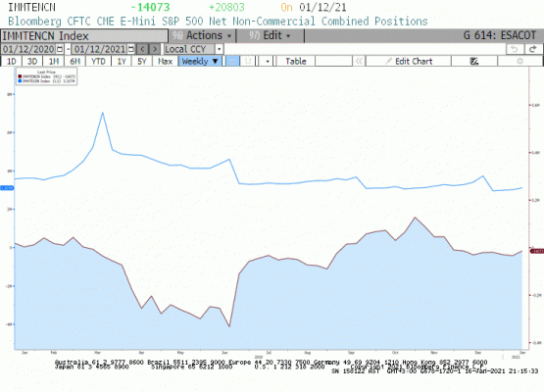
Task: Select the 1Y range tab
Action: [x=122, y=61]
